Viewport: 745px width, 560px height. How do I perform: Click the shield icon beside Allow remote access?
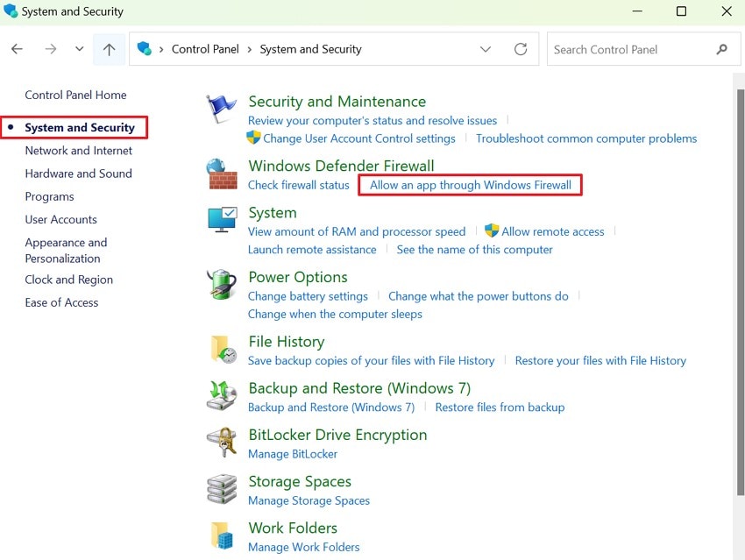click(x=492, y=230)
